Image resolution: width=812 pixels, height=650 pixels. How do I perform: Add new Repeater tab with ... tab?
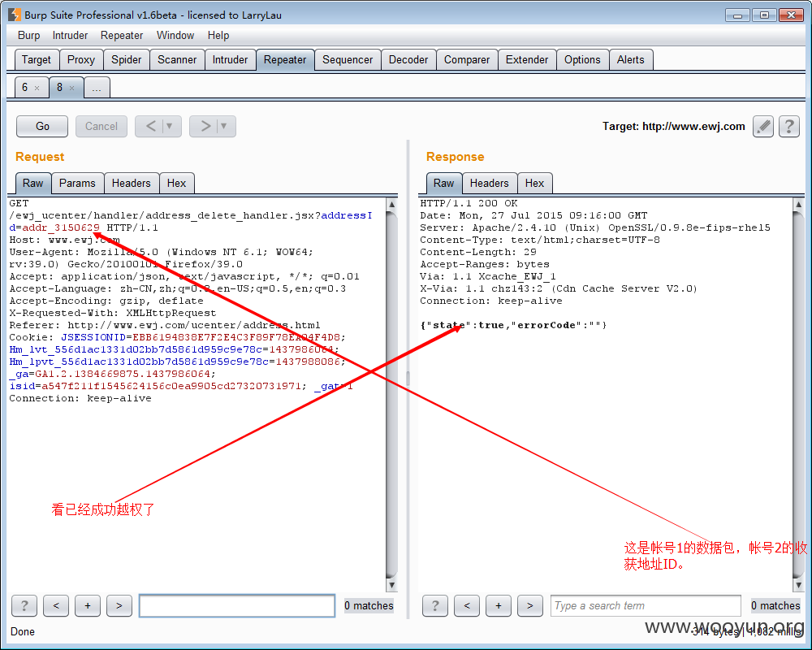[97, 88]
